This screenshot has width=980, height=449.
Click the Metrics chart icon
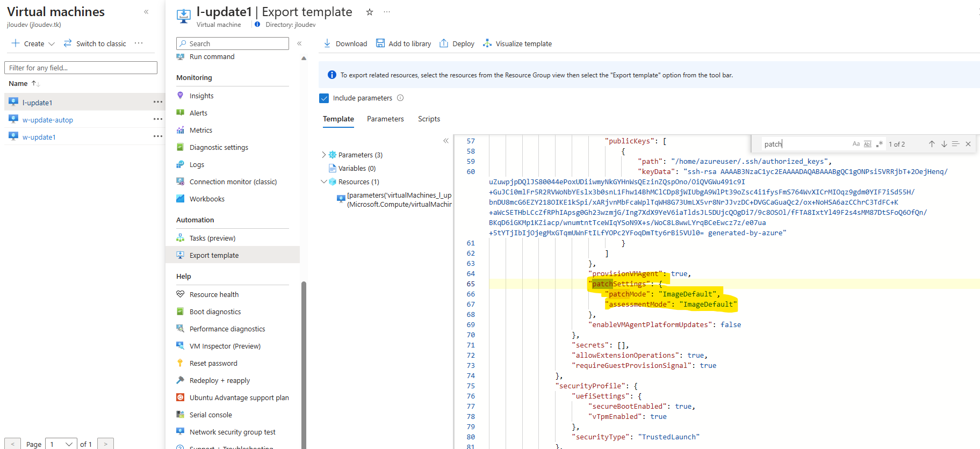pyautogui.click(x=181, y=130)
